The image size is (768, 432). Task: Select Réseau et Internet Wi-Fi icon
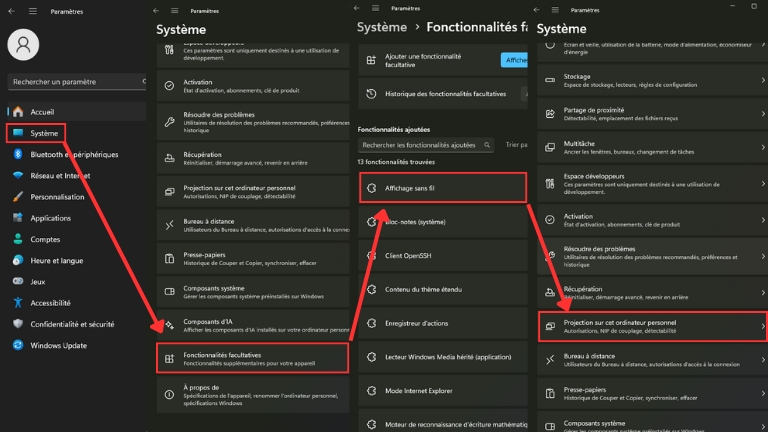pos(18,175)
